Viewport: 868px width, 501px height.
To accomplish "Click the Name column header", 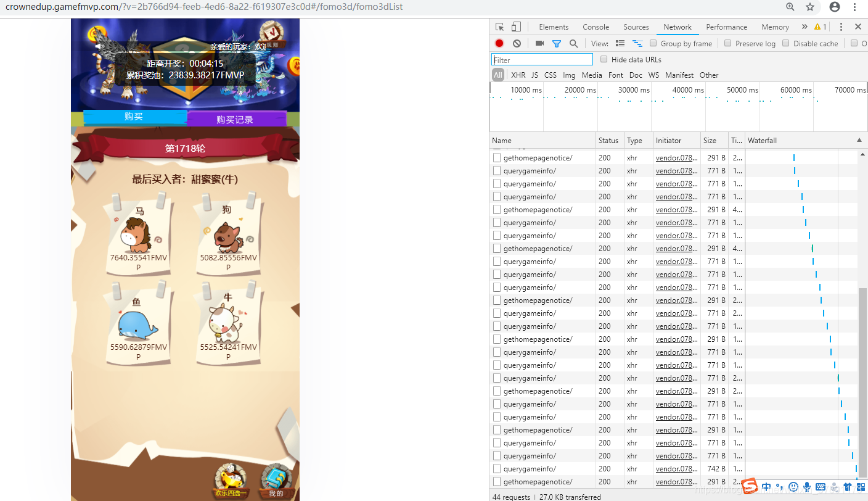I will point(542,140).
